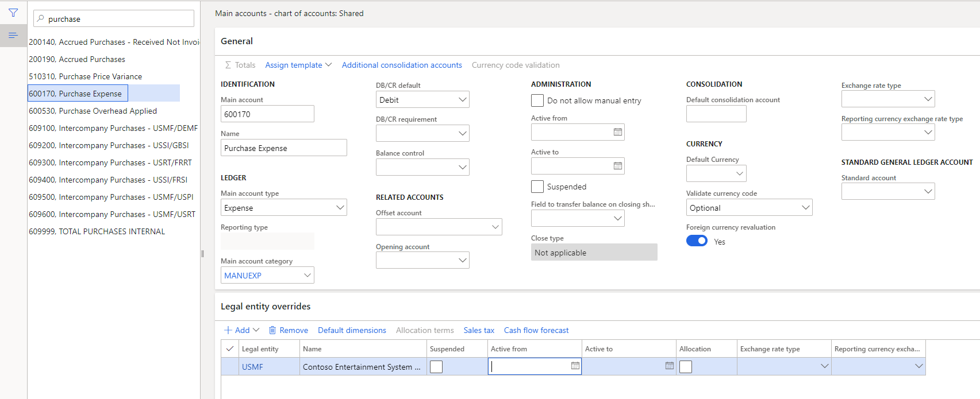The height and width of the screenshot is (399, 980).
Task: Click the select-all checkmark in grid header
Action: 230,348
